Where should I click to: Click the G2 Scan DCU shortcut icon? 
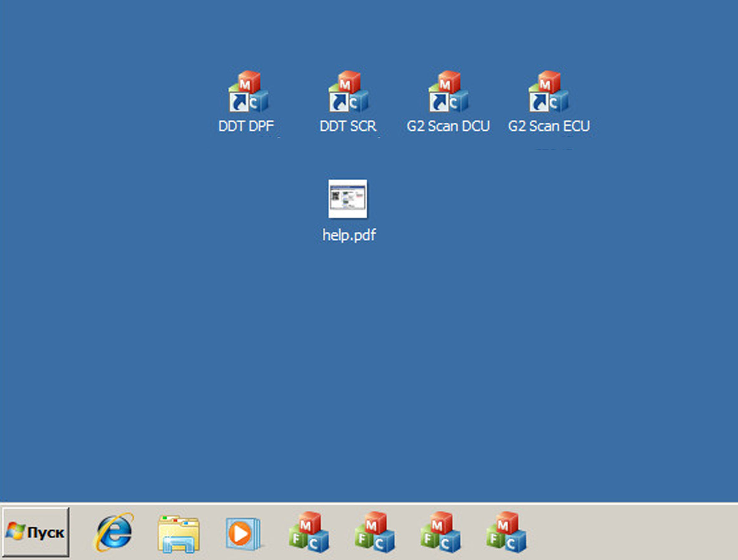coord(448,92)
